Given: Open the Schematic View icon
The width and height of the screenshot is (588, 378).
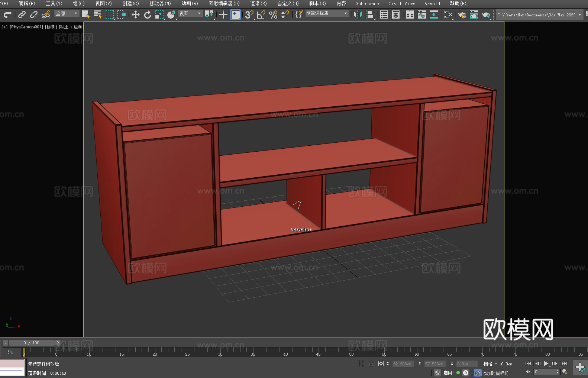Looking at the screenshot, I should pyautogui.click(x=448, y=14).
